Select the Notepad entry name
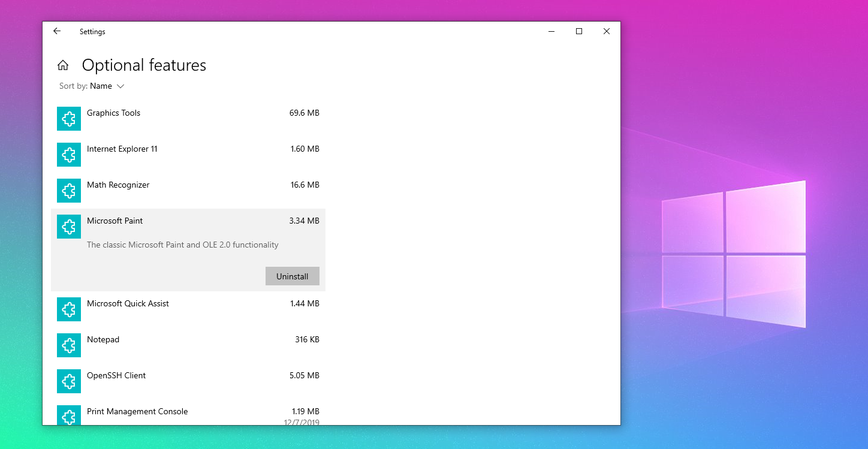This screenshot has height=449, width=868. click(103, 339)
